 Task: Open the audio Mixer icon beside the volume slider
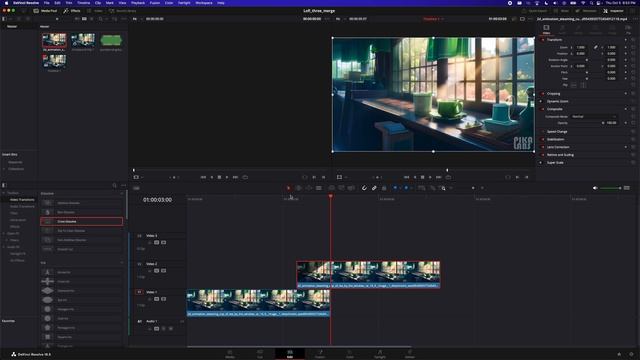click(627, 188)
